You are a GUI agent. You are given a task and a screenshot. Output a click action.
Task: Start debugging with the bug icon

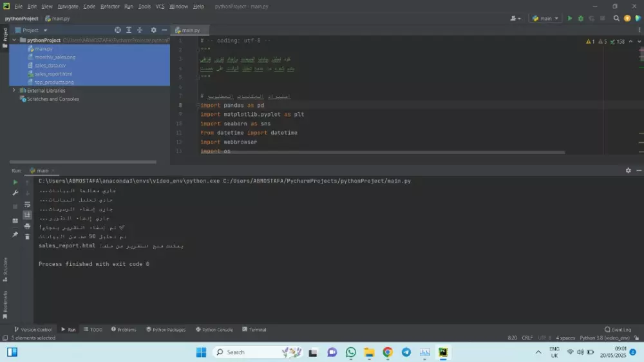click(581, 19)
